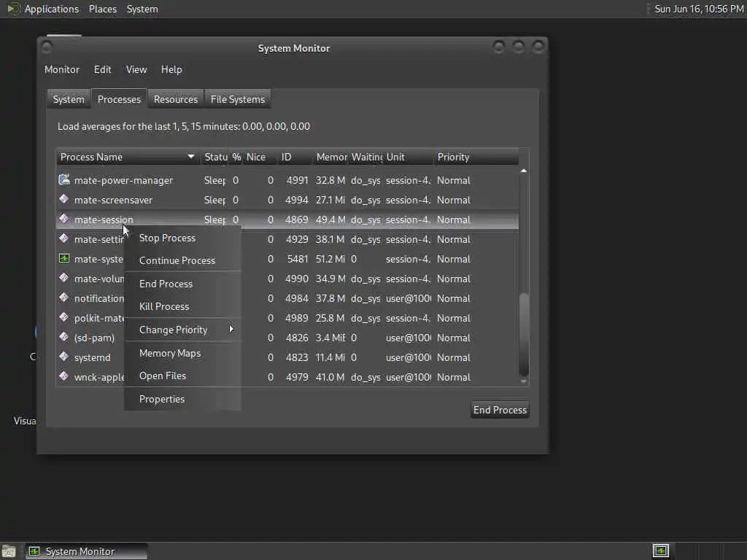
Task: Choose Stop Process from context menu
Action: [183, 238]
